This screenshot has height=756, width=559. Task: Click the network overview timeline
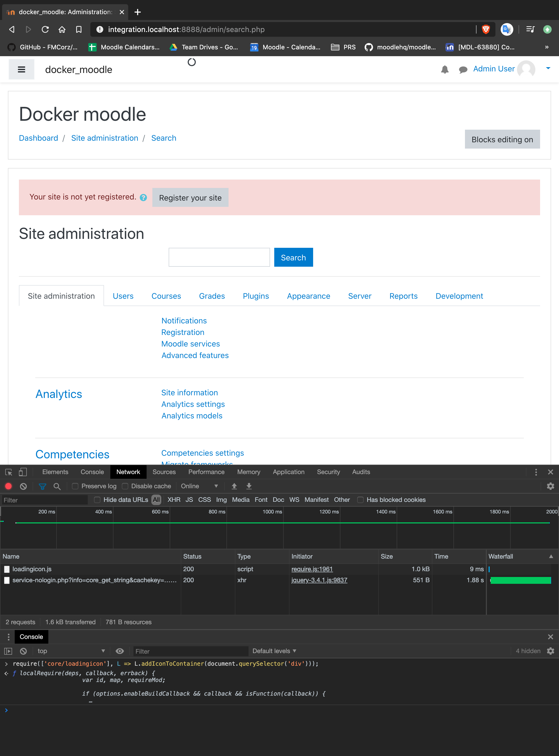pyautogui.click(x=279, y=527)
